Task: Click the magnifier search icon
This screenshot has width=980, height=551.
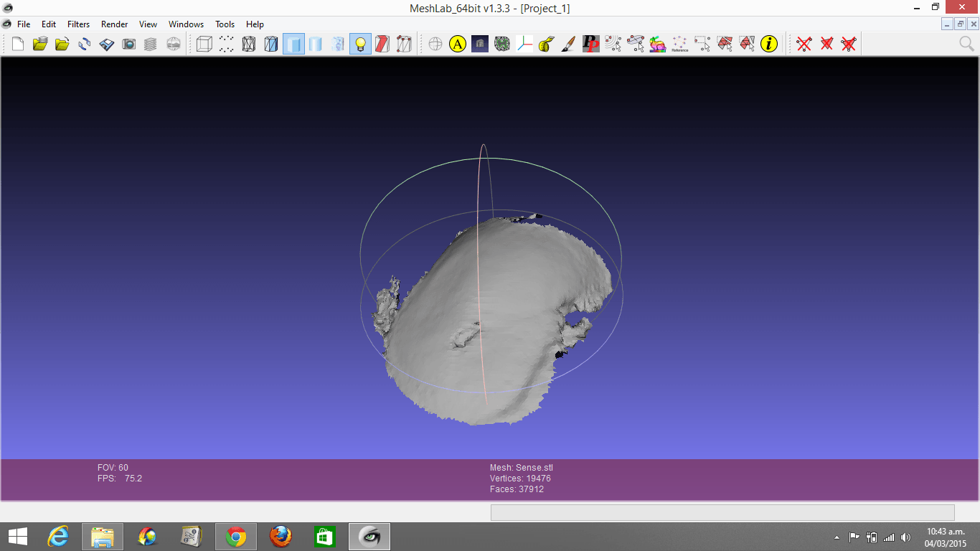Action: coord(966,44)
